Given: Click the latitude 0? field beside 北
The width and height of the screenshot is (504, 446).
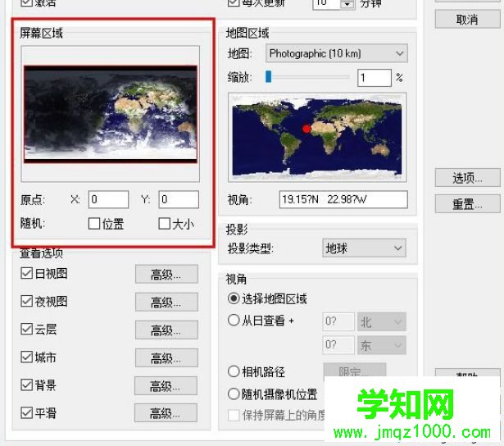Looking at the screenshot, I should [338, 321].
